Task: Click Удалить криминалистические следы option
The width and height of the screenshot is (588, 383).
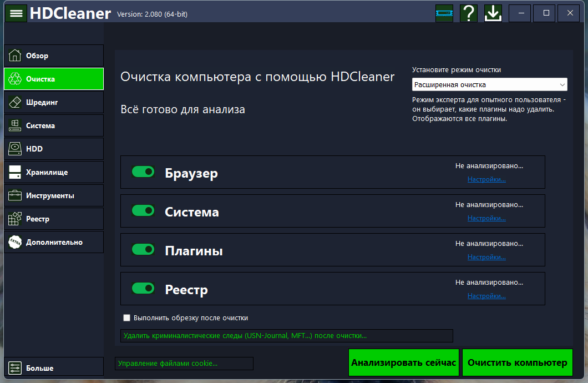Action: (286, 336)
